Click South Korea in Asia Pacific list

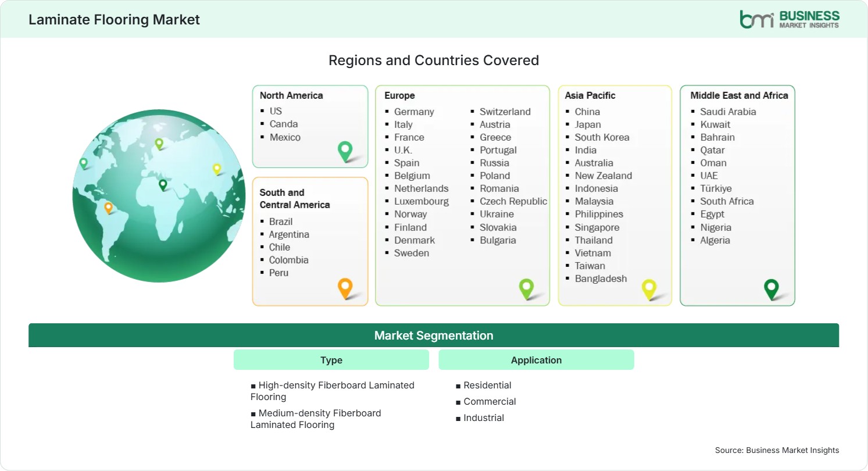602,137
